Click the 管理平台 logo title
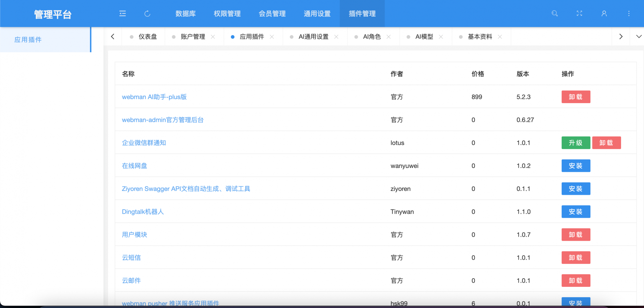The width and height of the screenshot is (644, 308). tap(53, 14)
